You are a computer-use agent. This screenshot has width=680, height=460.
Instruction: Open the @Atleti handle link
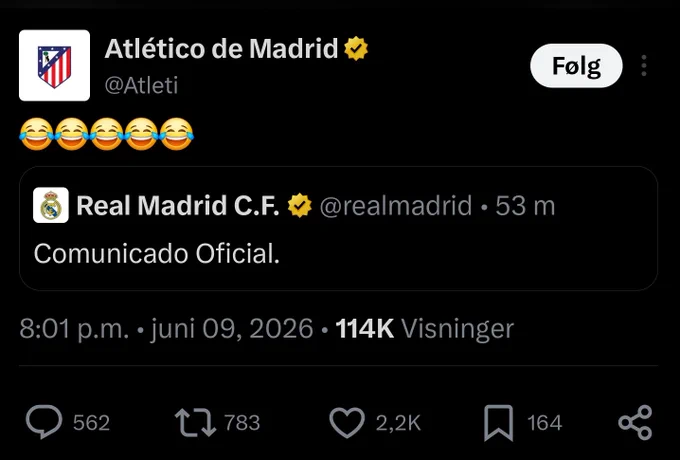pyautogui.click(x=141, y=85)
